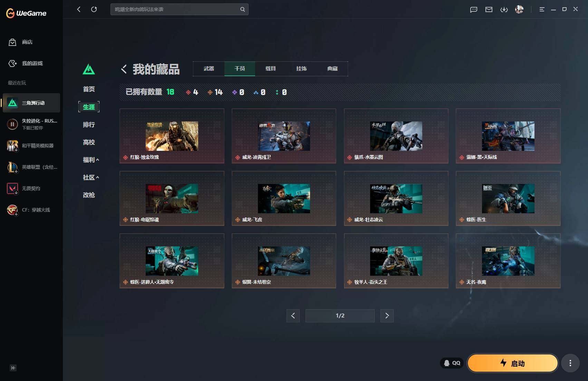Viewport: 588px width, 381px height.
Task: Click the purple rarity count 0
Action: [238, 92]
